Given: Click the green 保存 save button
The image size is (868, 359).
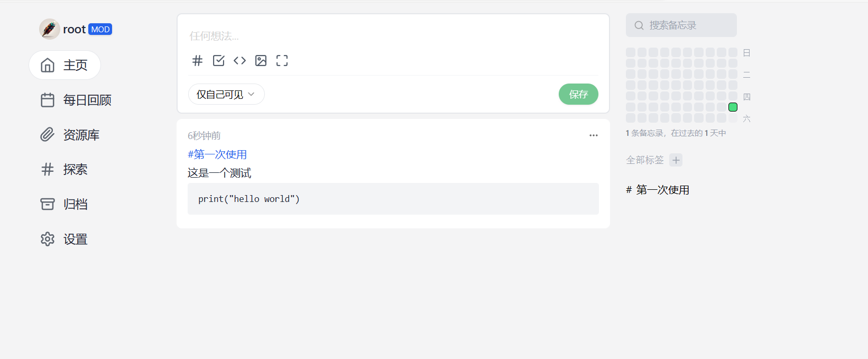Looking at the screenshot, I should 578,95.
